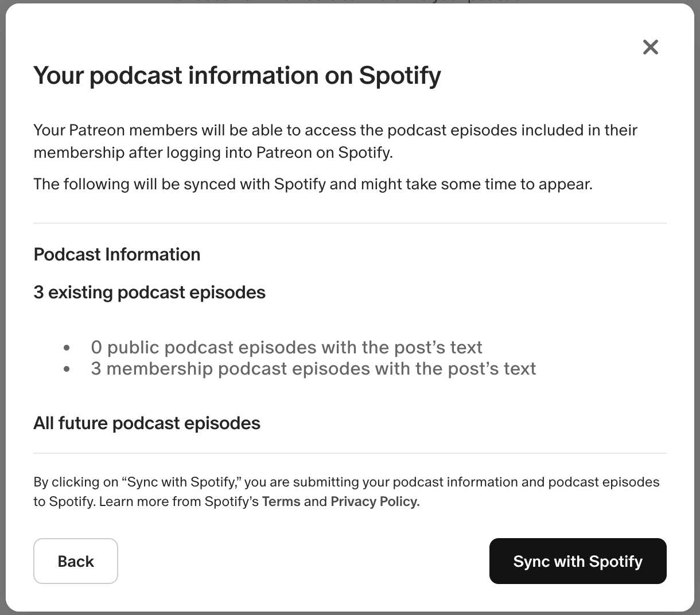
Task: Click the 'might take some time to appear' text
Action: tap(476, 184)
